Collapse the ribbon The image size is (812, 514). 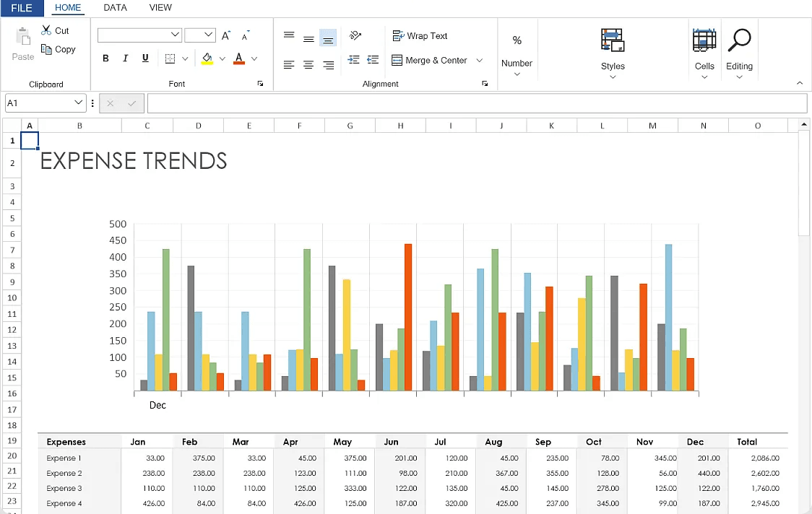[800, 83]
